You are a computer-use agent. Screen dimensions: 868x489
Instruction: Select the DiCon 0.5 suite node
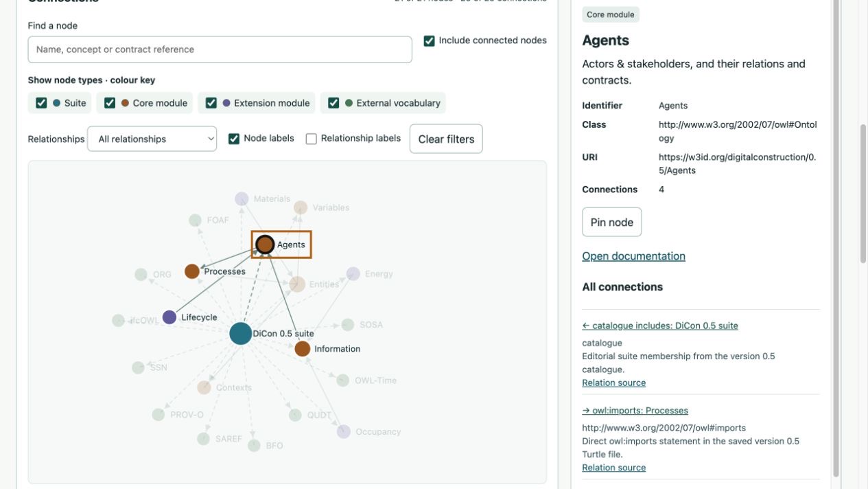pyautogui.click(x=241, y=334)
